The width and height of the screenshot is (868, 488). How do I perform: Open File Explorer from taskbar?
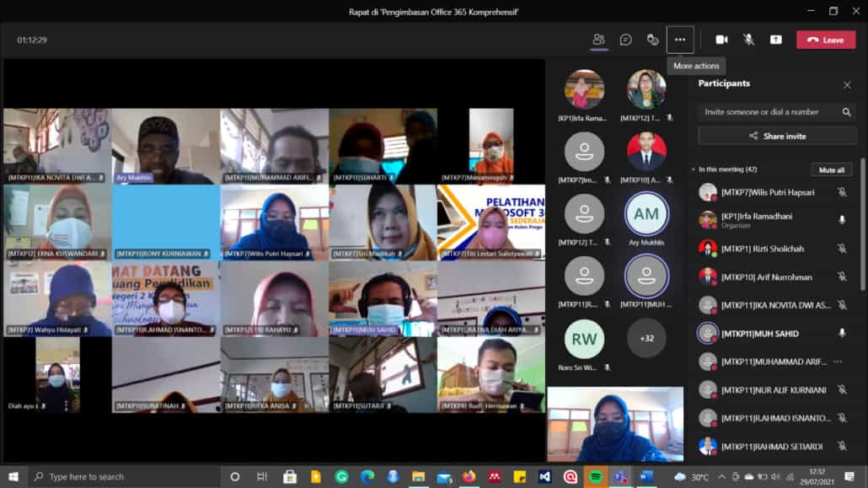[x=419, y=476]
